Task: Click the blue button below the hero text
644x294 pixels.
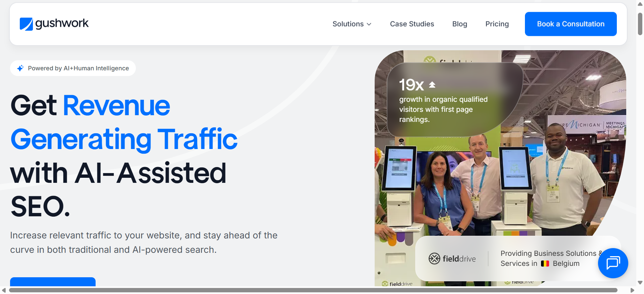Action: click(53, 282)
